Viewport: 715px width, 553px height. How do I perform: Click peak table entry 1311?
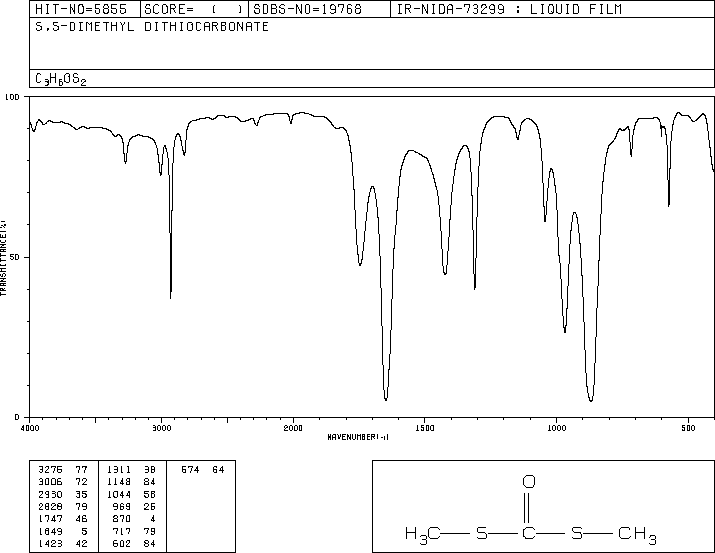(x=119, y=470)
